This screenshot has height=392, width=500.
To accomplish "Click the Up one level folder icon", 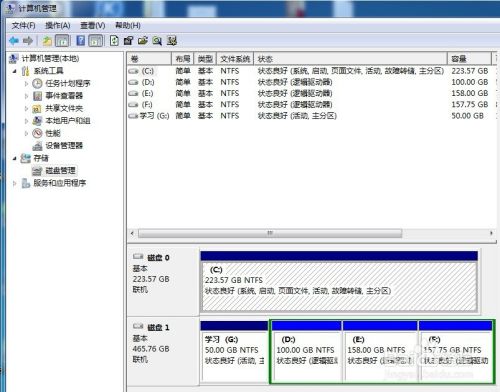I will [47, 41].
